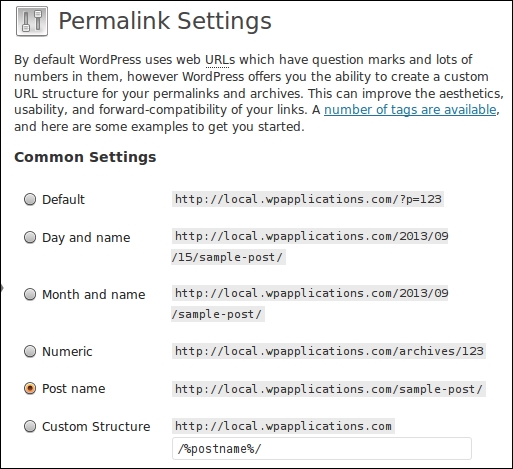Click the ?p=123 example URL
Image resolution: width=513 pixels, height=469 pixels.
pos(308,199)
